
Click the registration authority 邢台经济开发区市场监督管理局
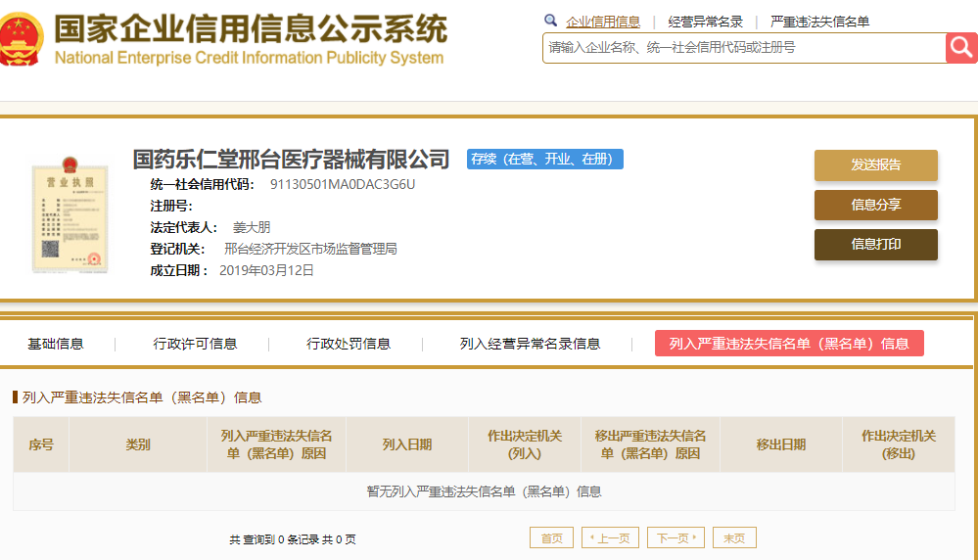pos(310,249)
